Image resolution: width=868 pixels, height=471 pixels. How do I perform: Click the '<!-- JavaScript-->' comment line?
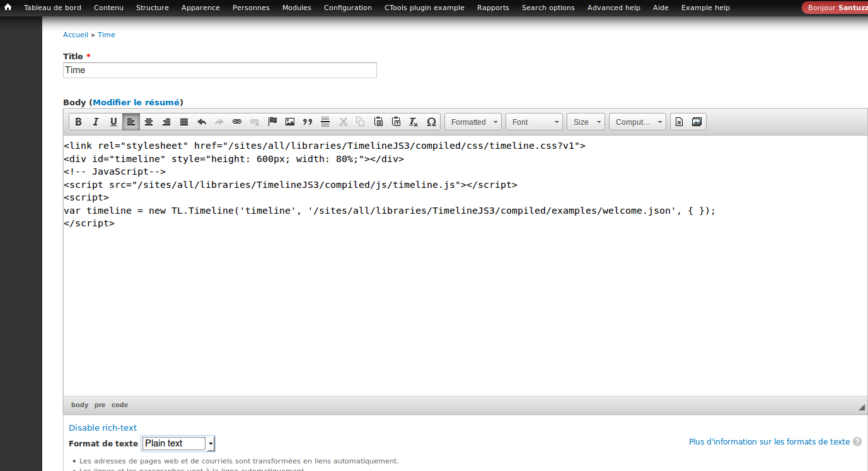115,172
